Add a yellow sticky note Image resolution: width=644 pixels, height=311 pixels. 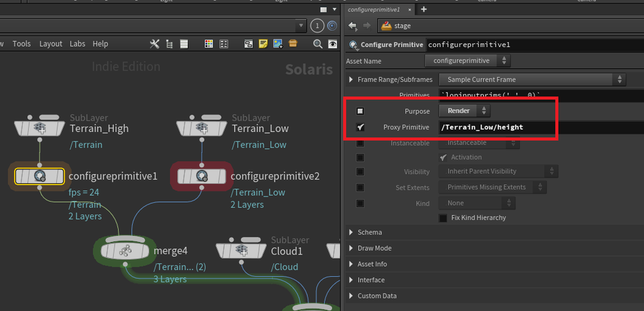[262, 44]
